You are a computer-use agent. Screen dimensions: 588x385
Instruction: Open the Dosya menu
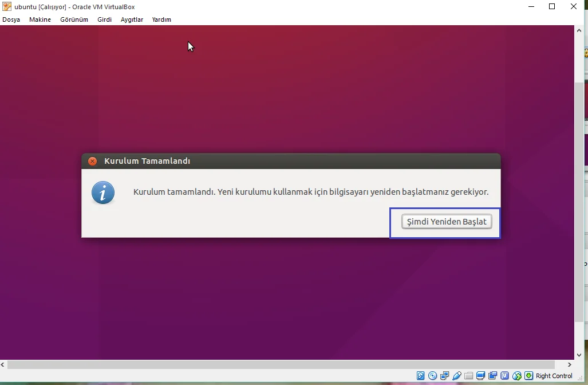(x=11, y=19)
